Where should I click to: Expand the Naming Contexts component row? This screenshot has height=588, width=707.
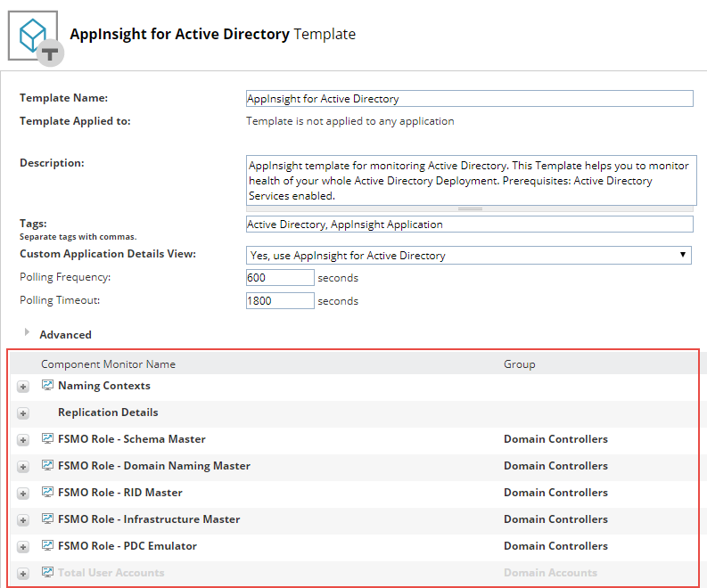tap(23, 388)
